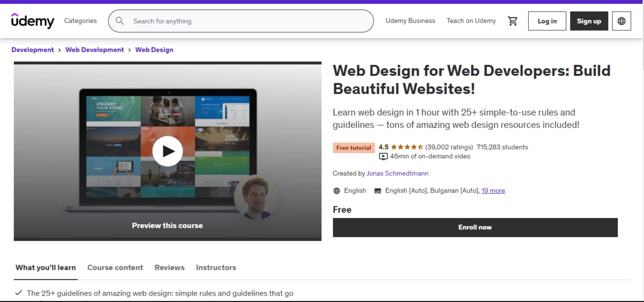Click the closed captions icon
The width and height of the screenshot is (644, 302).
(378, 191)
